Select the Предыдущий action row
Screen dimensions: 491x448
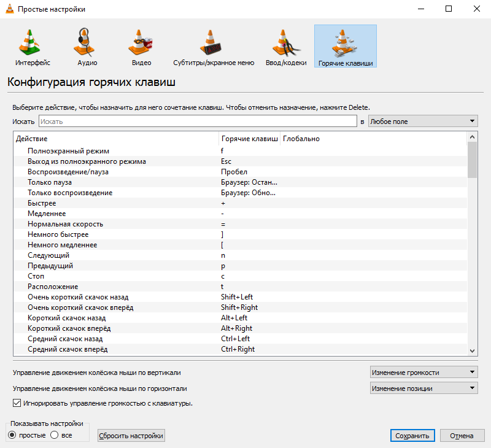pyautogui.click(x=240, y=266)
